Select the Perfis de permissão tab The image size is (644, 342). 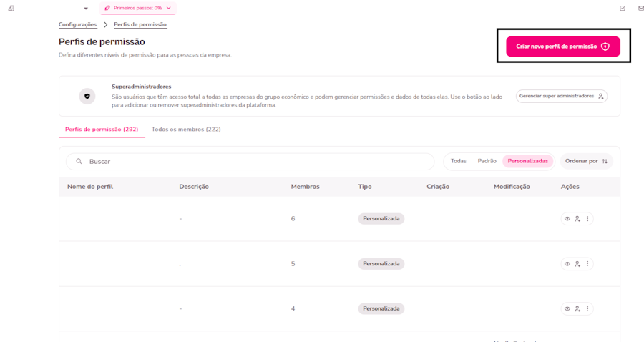pos(102,130)
